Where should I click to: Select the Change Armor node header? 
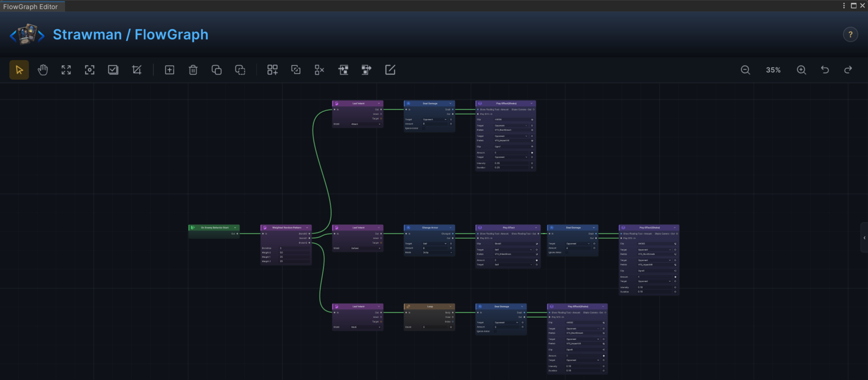pos(429,227)
